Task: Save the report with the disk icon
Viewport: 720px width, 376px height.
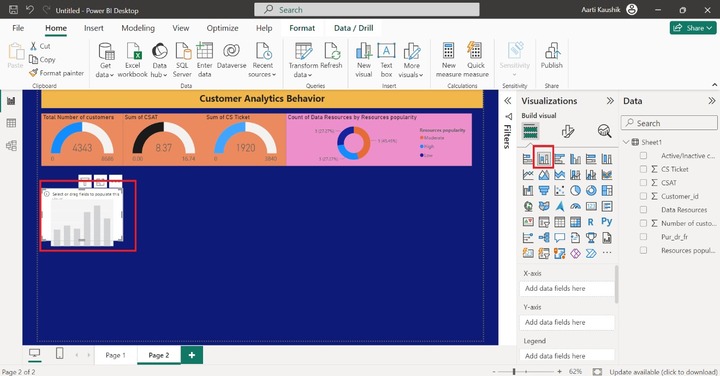Action: click(13, 10)
